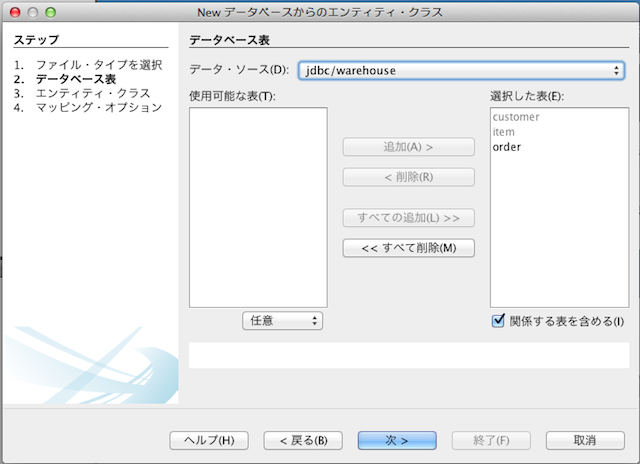Toggle 関係する表を含める checkbox
This screenshot has width=640, height=464.
[498, 321]
